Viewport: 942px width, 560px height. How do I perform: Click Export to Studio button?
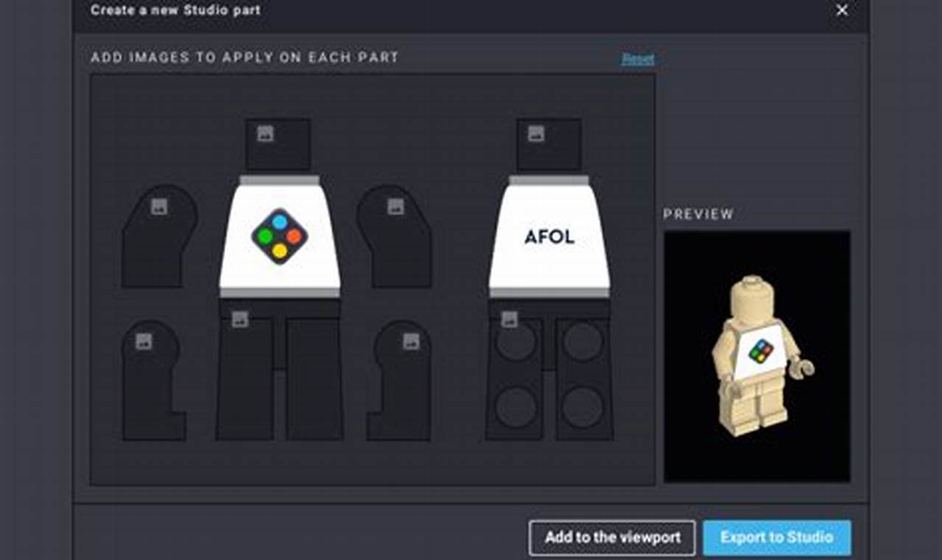[777, 538]
